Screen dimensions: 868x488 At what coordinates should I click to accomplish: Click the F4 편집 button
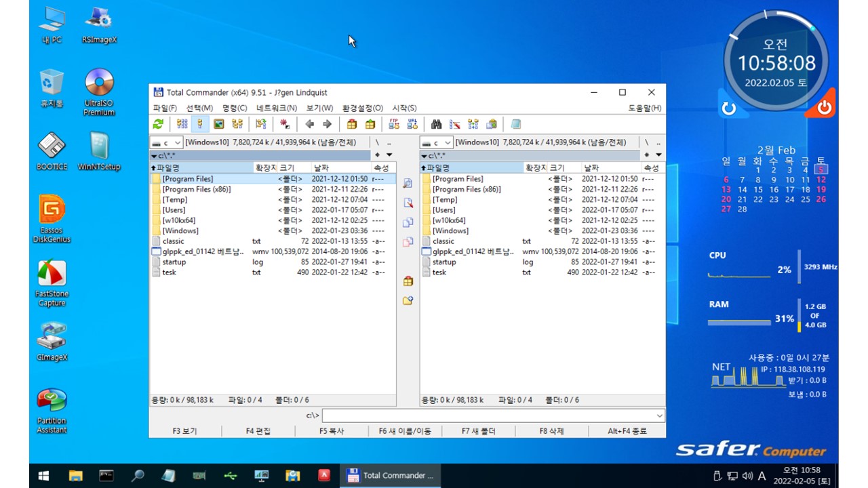point(258,431)
